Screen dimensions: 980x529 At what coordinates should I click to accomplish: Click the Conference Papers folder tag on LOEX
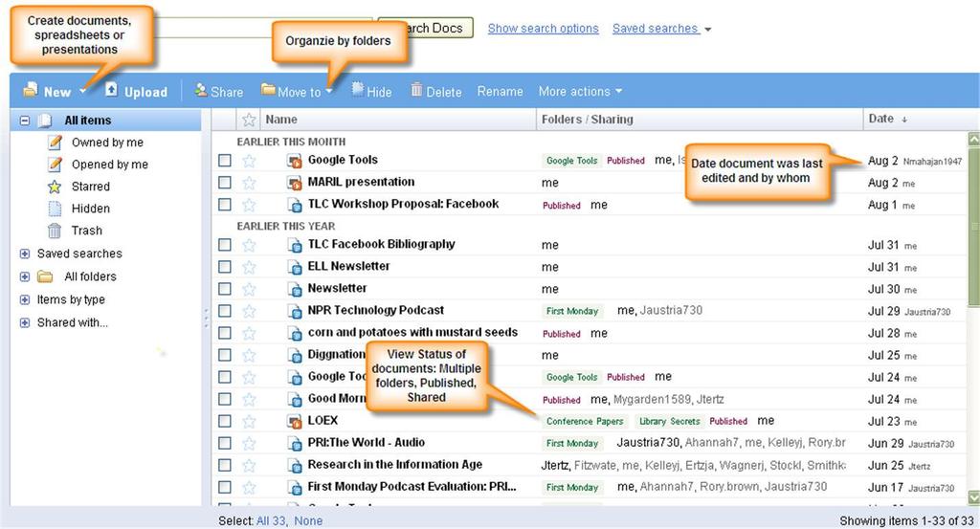pos(585,422)
